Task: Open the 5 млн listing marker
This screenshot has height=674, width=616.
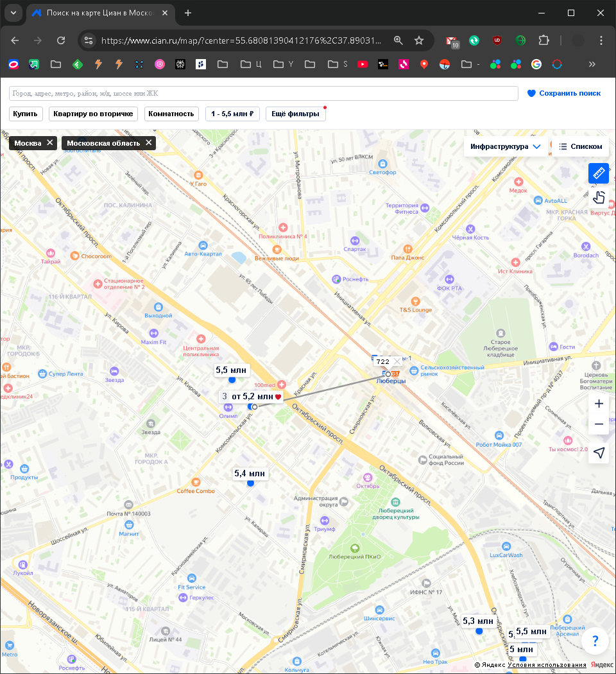Action: point(521,649)
